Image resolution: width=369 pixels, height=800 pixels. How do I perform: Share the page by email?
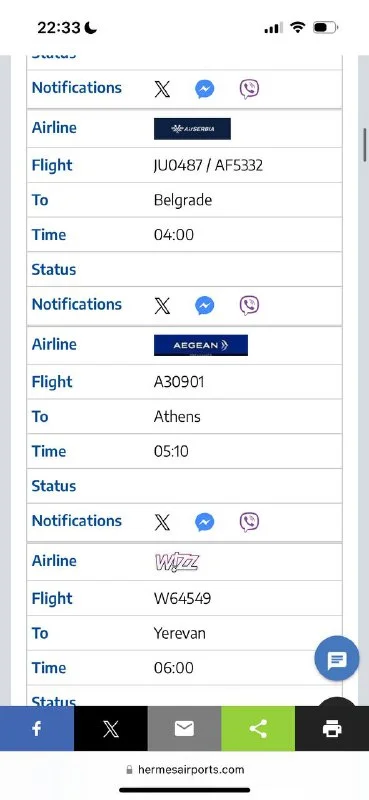(x=184, y=729)
